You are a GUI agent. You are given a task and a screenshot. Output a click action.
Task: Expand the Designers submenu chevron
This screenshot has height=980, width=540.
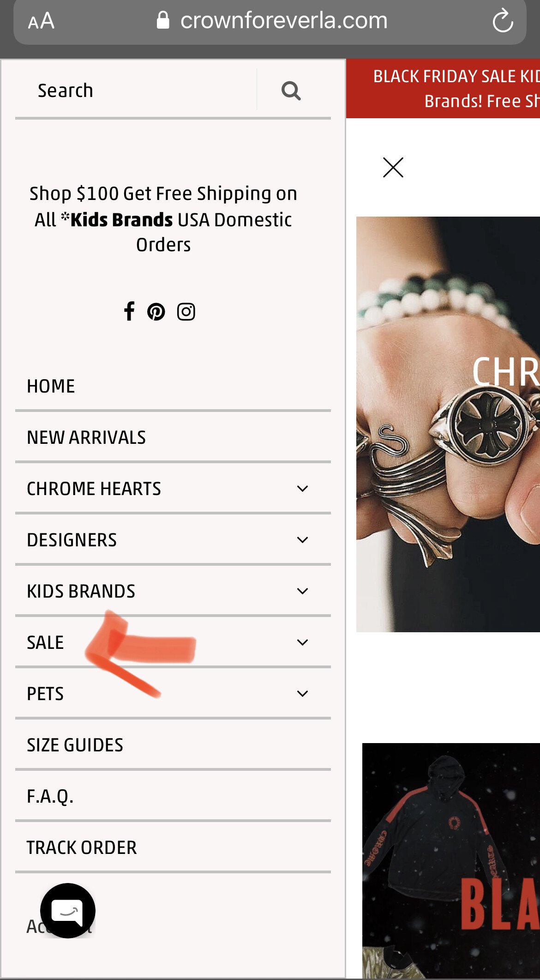[x=302, y=540]
